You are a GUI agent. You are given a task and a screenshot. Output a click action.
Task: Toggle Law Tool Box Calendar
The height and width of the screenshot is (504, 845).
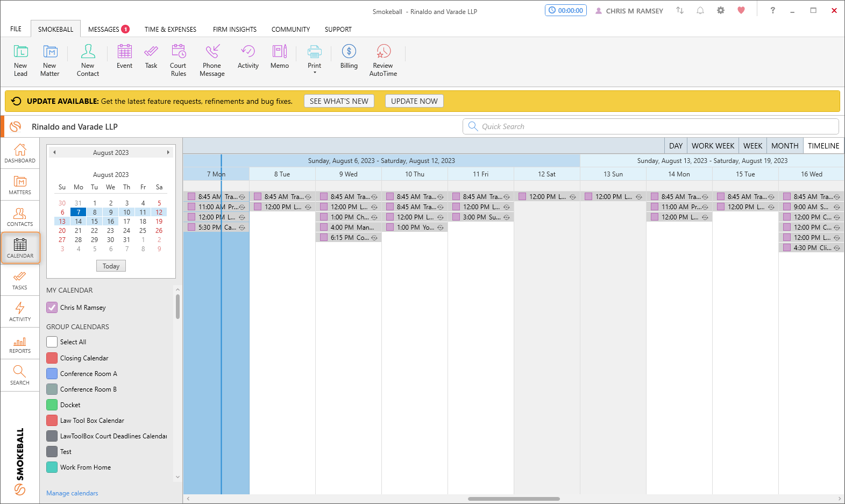pyautogui.click(x=52, y=421)
